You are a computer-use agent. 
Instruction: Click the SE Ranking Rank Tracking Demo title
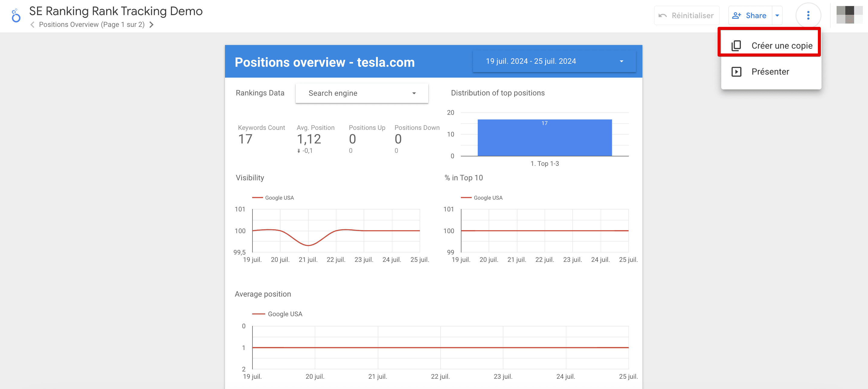pos(116,11)
